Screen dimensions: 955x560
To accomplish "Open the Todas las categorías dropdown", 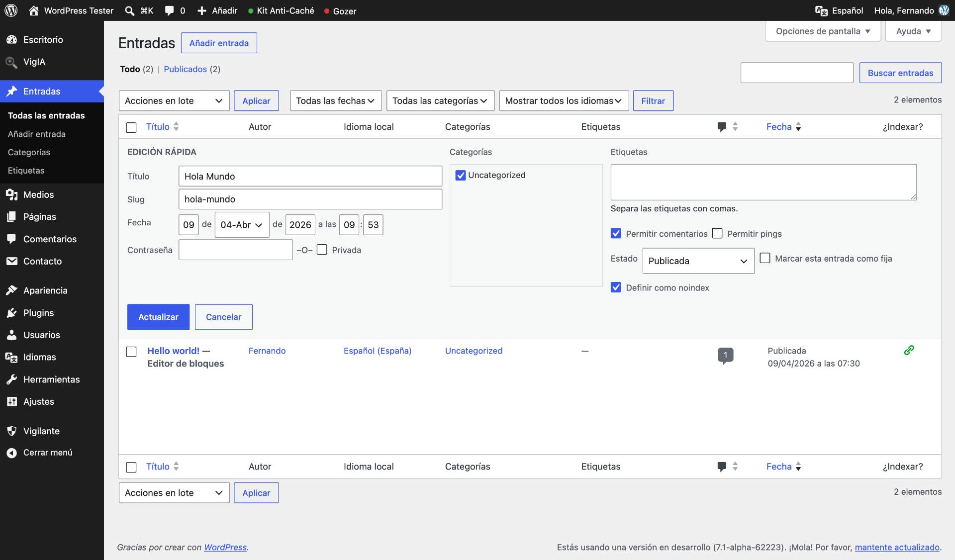I will coord(440,100).
